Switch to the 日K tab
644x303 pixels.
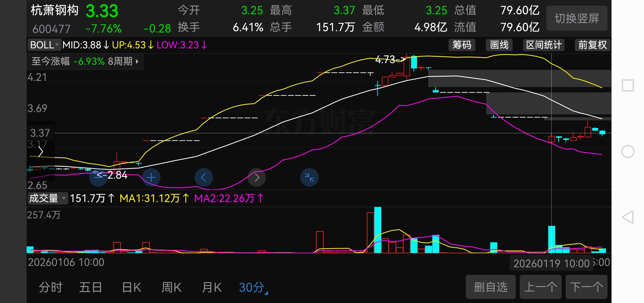131,287
